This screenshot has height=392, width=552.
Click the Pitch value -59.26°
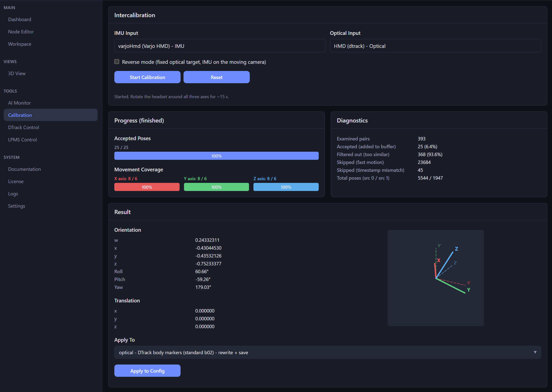[x=203, y=279]
